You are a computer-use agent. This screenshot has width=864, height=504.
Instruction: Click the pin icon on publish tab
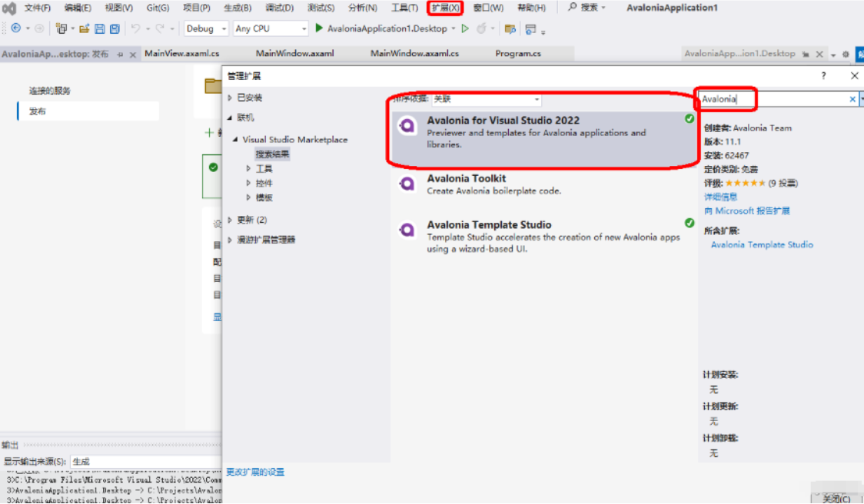[120, 55]
